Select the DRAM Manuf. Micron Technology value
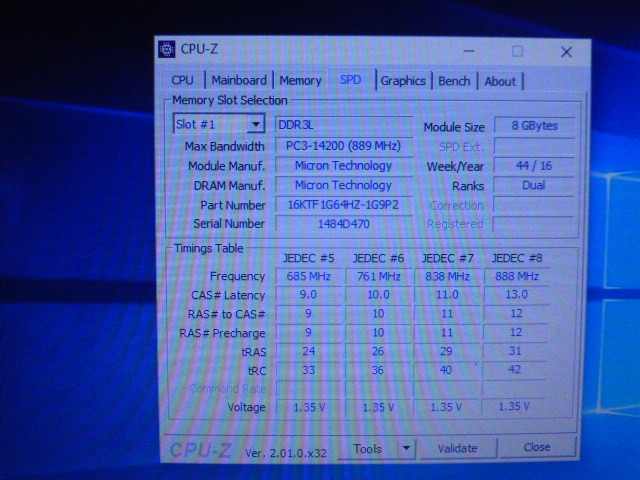Screen dimensions: 640x480 pos(344,185)
